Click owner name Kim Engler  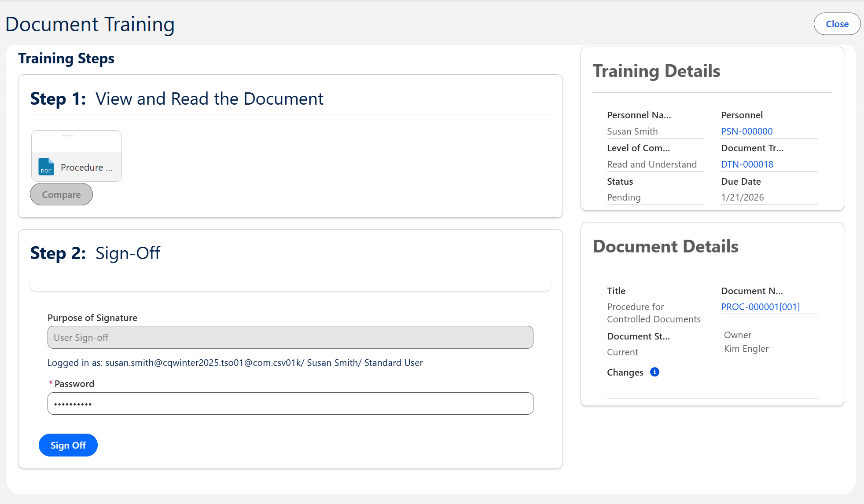pos(746,349)
